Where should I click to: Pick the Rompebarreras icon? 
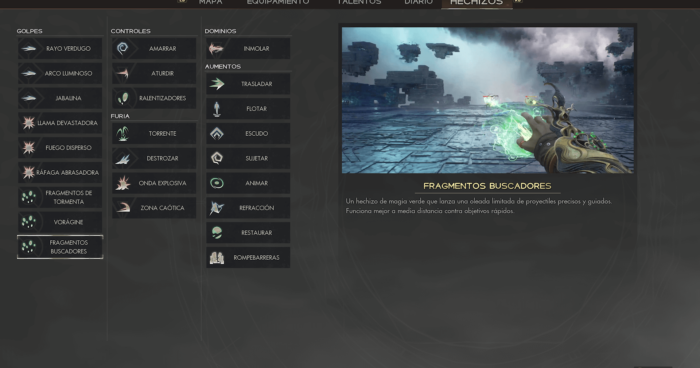[217, 257]
